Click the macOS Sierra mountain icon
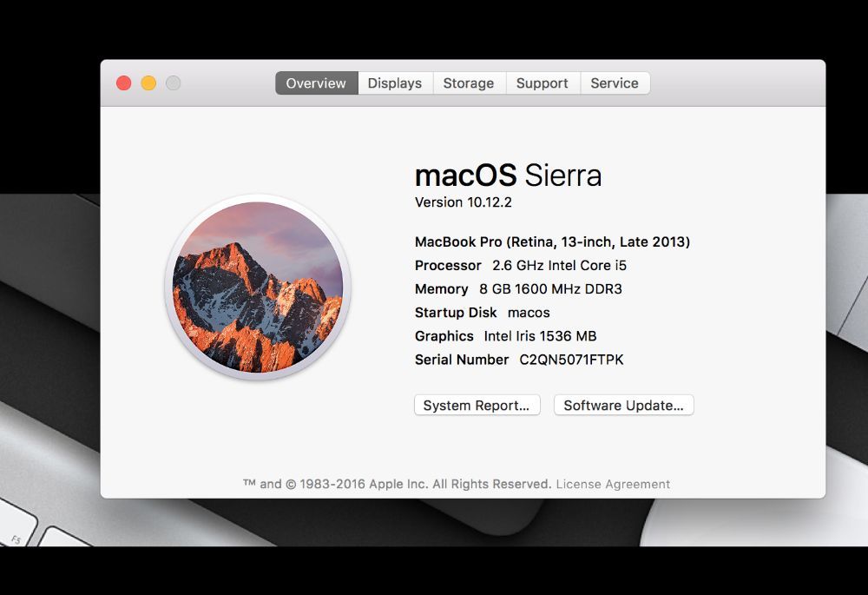Screen dimensions: 868x595 point(258,287)
